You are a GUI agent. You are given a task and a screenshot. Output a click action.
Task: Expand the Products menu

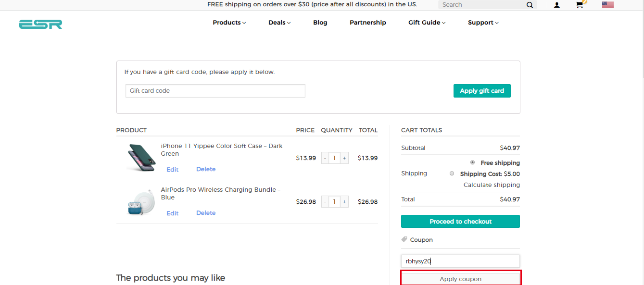click(229, 23)
